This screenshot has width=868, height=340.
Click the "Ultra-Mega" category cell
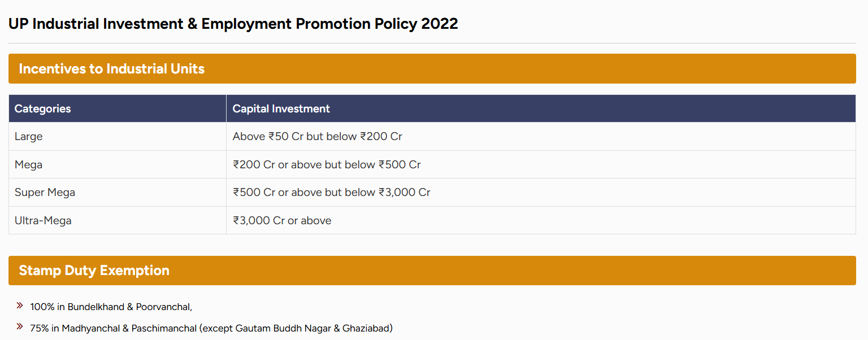coord(44,221)
